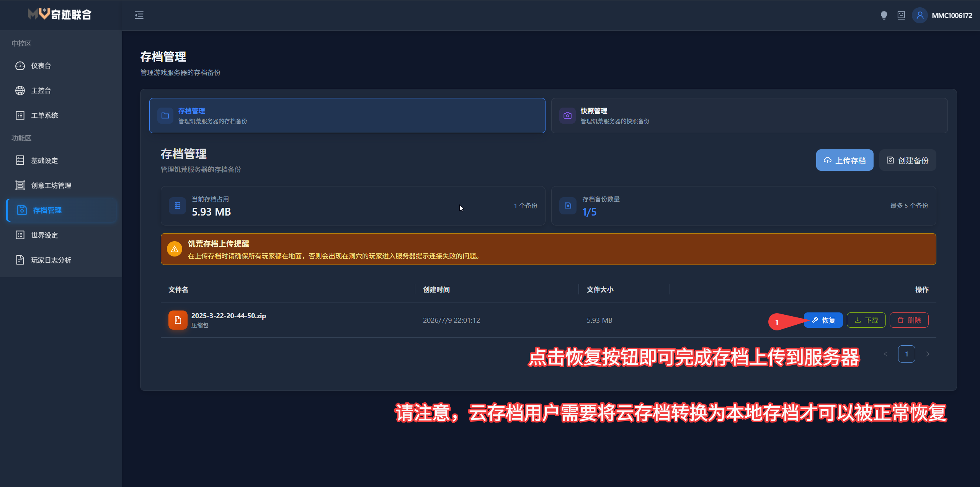Click the folder icon on 存档管理 tab

pos(165,116)
